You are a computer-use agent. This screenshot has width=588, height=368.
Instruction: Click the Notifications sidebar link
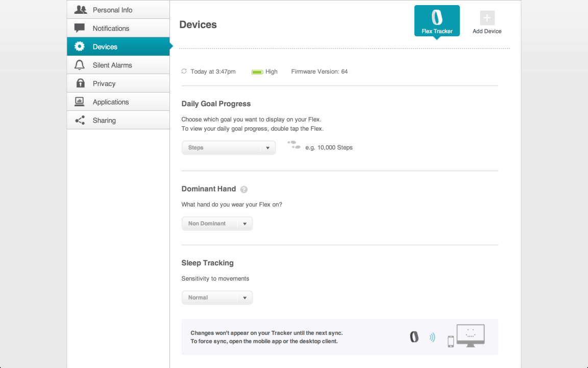point(118,28)
